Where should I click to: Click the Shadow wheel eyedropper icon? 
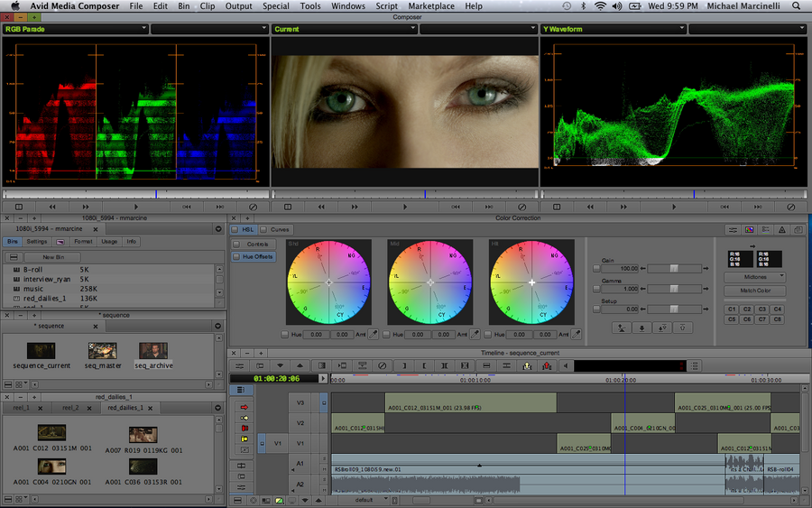pyautogui.click(x=373, y=334)
